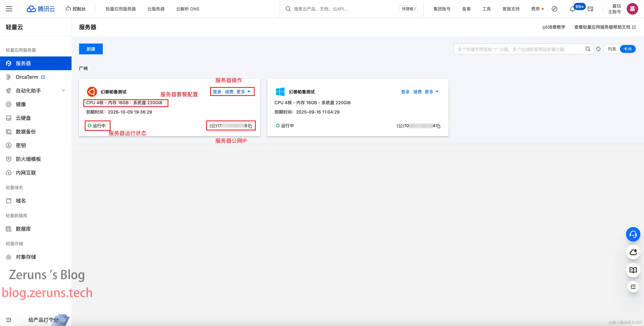
Task: Switch to 列表 list view
Action: pos(612,49)
